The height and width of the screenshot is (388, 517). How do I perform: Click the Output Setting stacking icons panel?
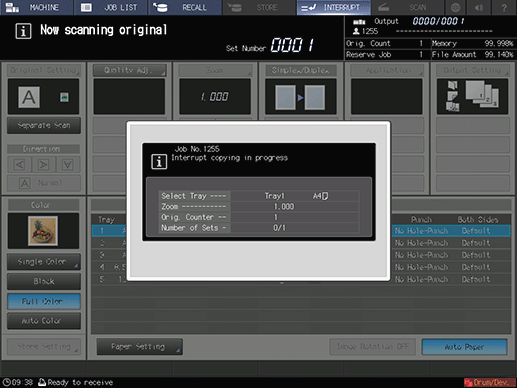pyautogui.click(x=472, y=97)
